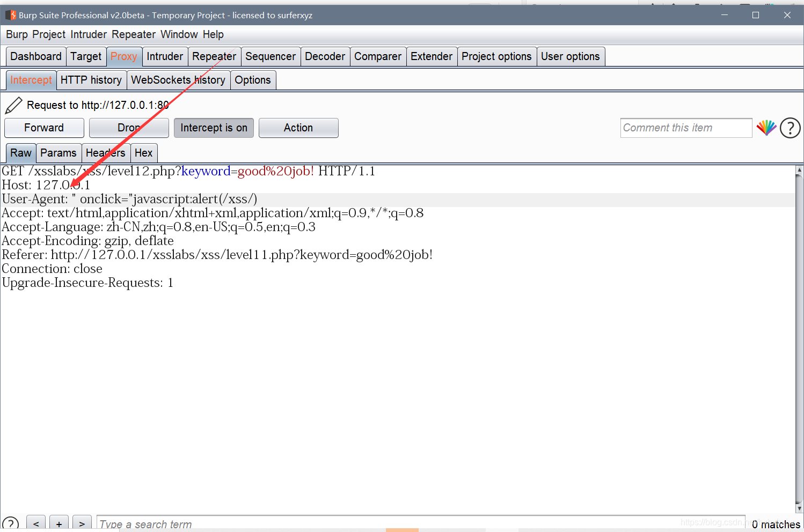Image resolution: width=804 pixels, height=532 pixels.
Task: Click the pencil edit icon beside Request
Action: pyautogui.click(x=13, y=105)
